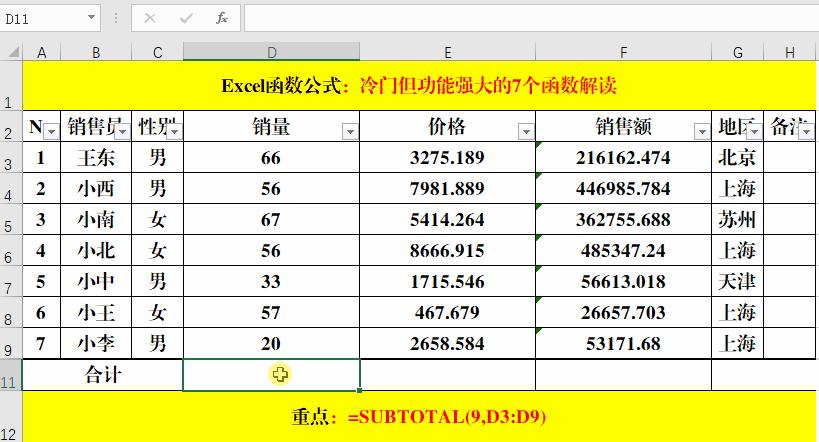
Task: Click the Enter checkmark formula bar icon
Action: (186, 19)
